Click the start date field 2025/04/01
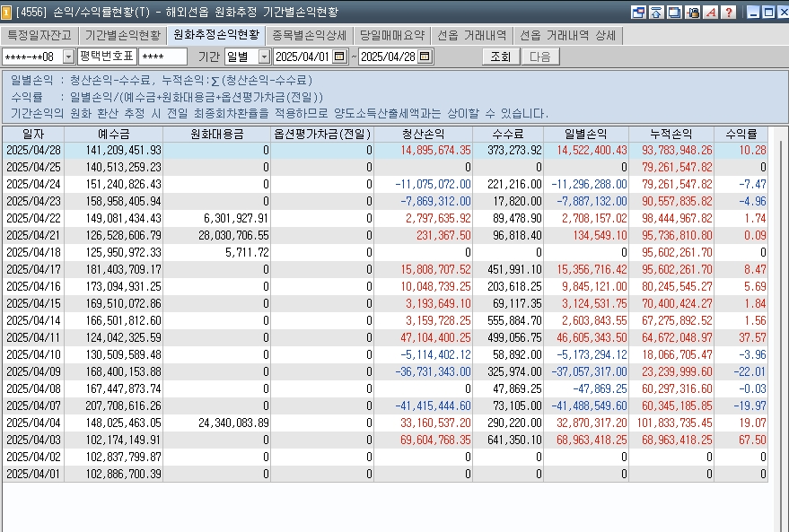The width and height of the screenshot is (789, 532). coord(302,57)
